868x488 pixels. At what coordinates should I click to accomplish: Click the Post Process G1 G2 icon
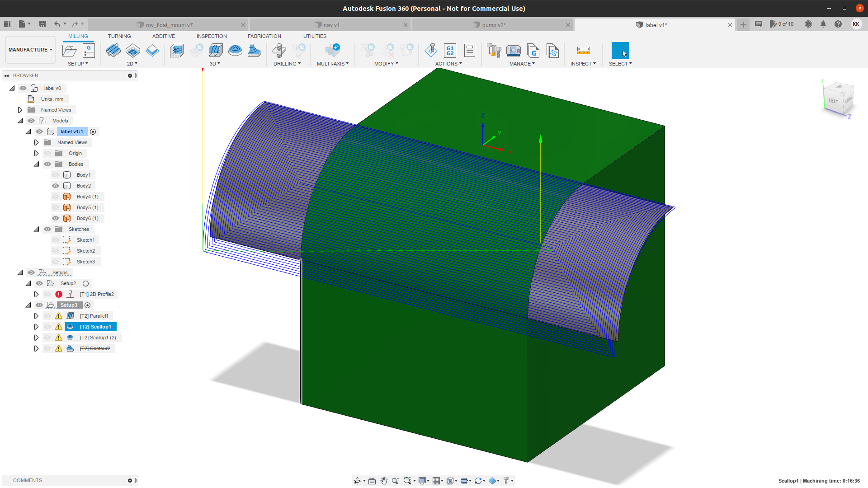tap(450, 51)
